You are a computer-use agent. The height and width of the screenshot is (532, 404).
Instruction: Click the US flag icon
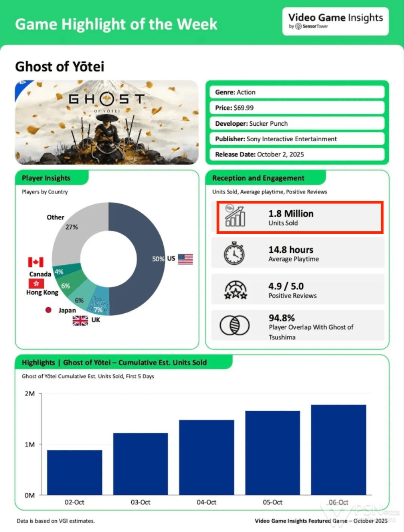pyautogui.click(x=185, y=259)
